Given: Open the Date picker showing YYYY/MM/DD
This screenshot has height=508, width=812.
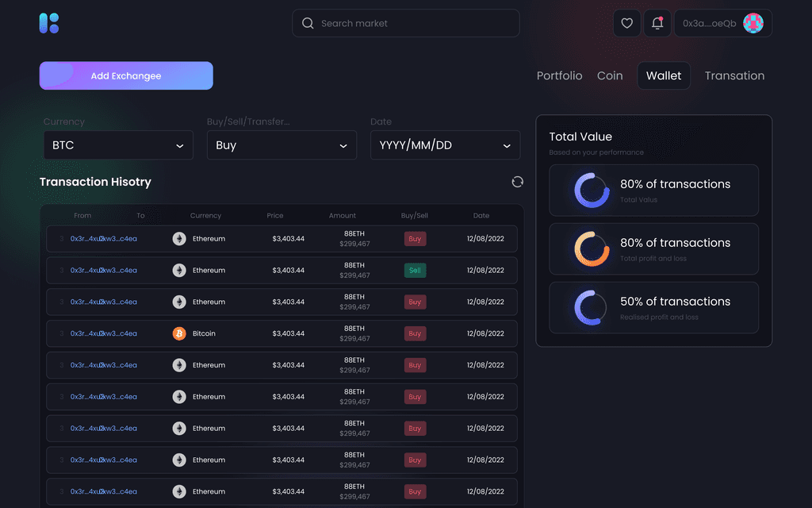Looking at the screenshot, I should [x=445, y=145].
